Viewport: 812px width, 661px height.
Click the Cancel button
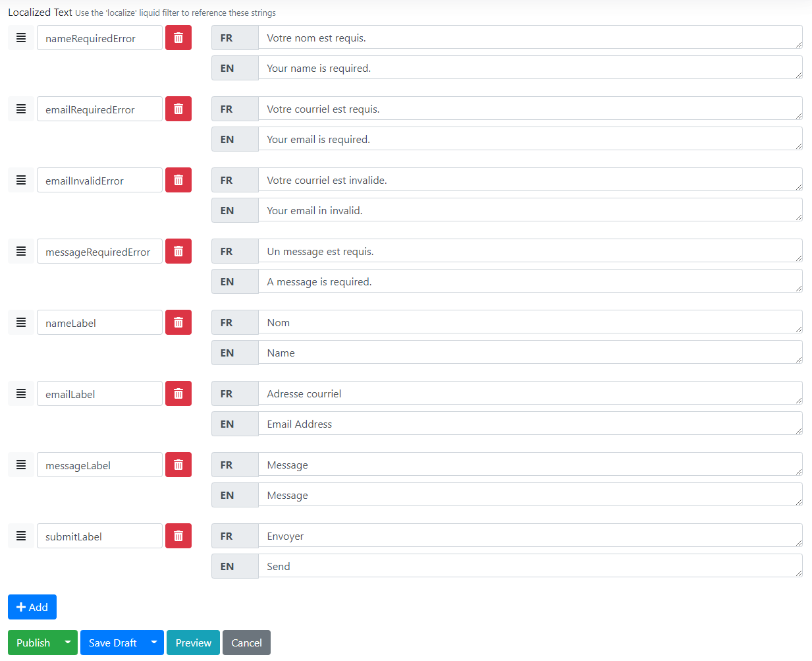click(247, 643)
